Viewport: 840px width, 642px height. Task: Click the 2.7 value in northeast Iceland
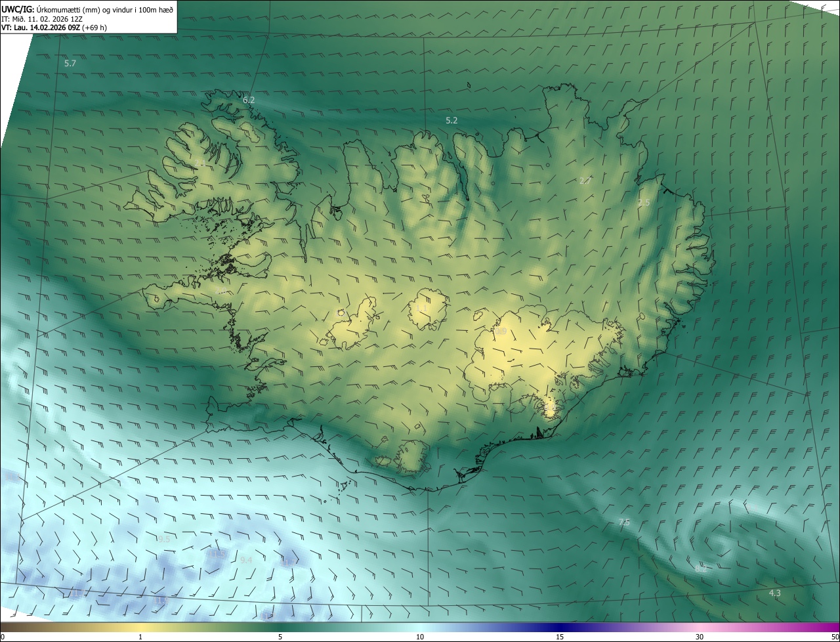[586, 181]
